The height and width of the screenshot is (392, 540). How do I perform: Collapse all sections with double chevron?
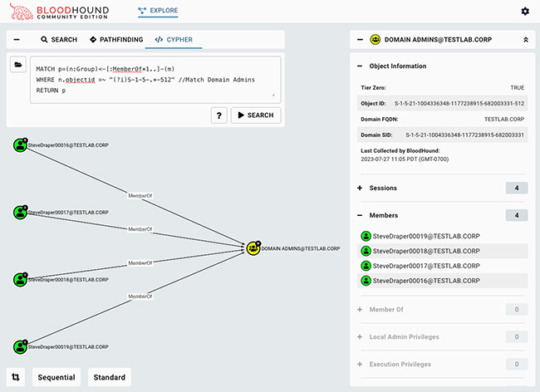pyautogui.click(x=524, y=39)
